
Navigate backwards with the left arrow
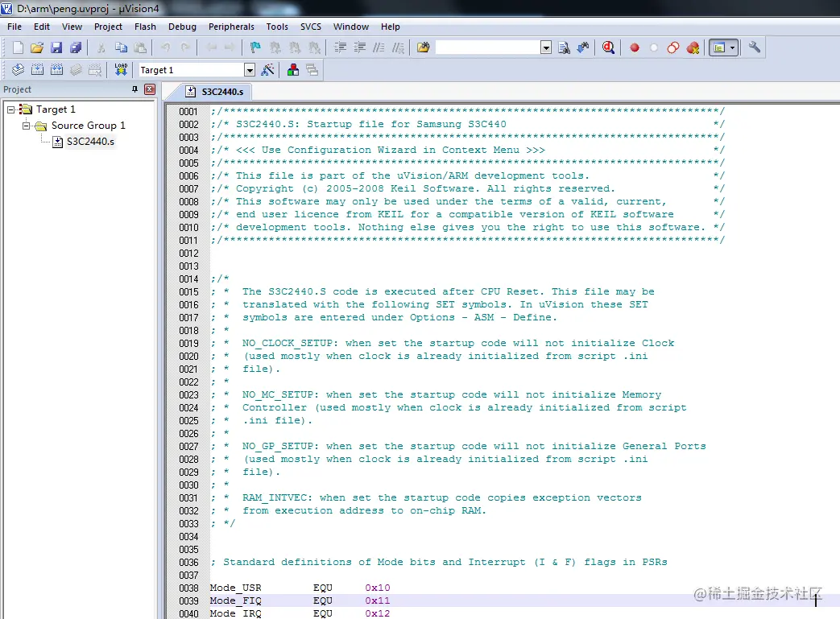(x=212, y=47)
